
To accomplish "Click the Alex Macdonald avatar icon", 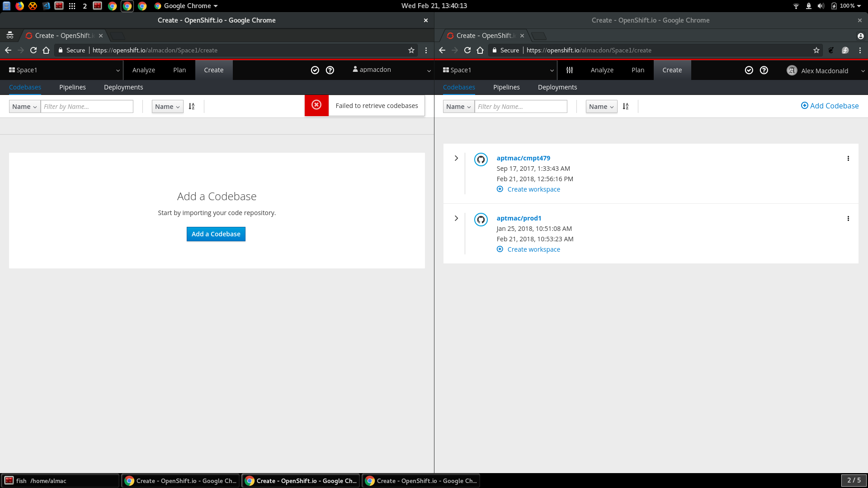I will (792, 70).
